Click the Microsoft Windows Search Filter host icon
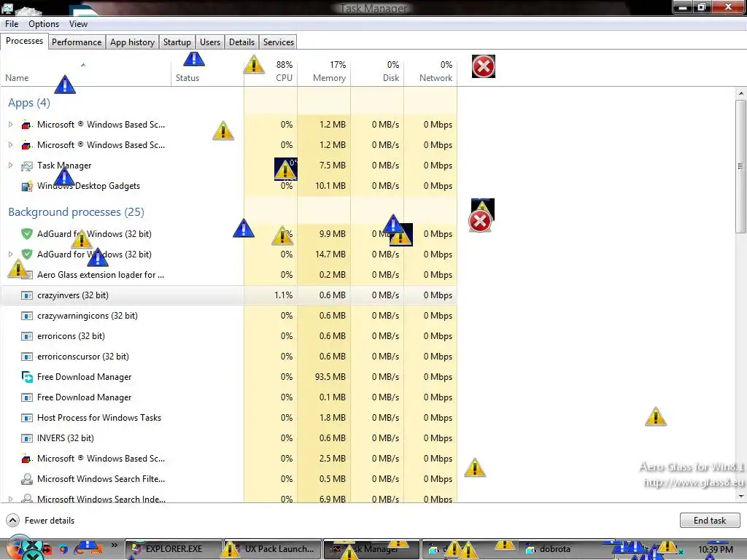This screenshot has height=560, width=747. [27, 479]
